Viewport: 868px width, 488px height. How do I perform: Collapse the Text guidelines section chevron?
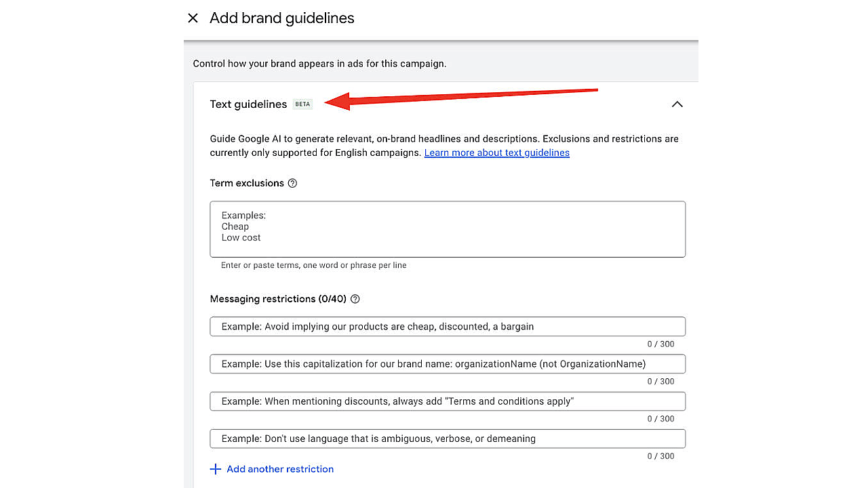(x=677, y=104)
